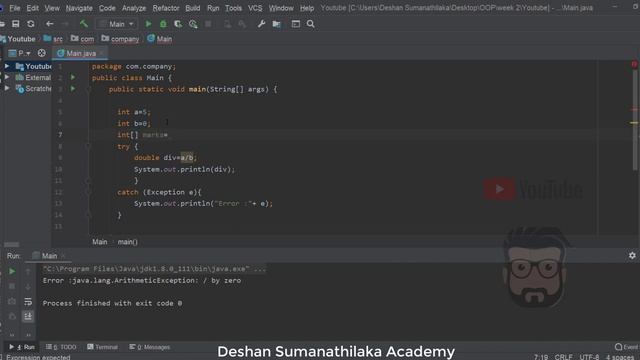Viewport: 640px width, 360px height.
Task: Click the error indicator at editor top right
Action: coord(634,64)
